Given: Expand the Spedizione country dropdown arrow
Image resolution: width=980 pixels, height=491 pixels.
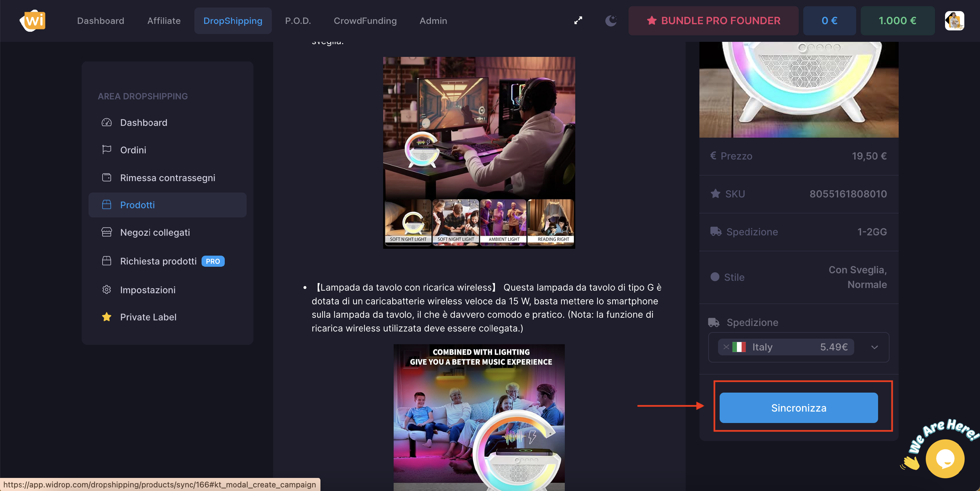Looking at the screenshot, I should 874,347.
